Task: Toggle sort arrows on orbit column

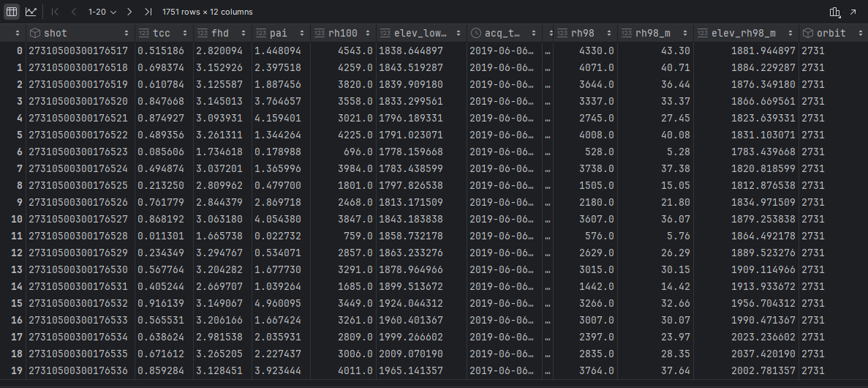Action: (x=859, y=33)
